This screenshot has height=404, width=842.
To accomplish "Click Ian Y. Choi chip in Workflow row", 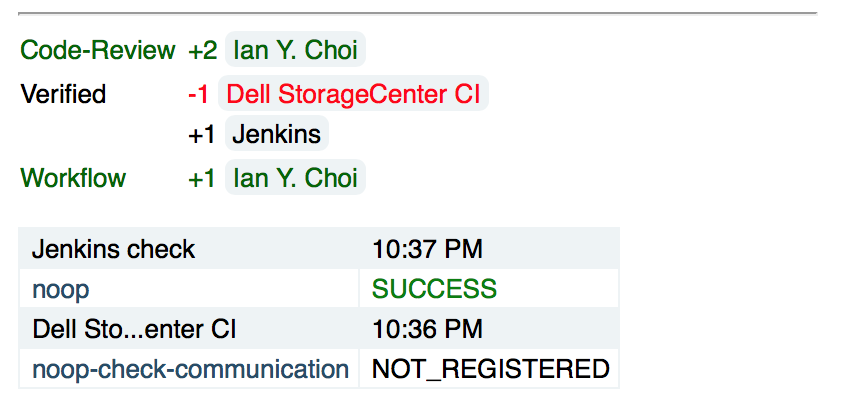I will click(295, 178).
